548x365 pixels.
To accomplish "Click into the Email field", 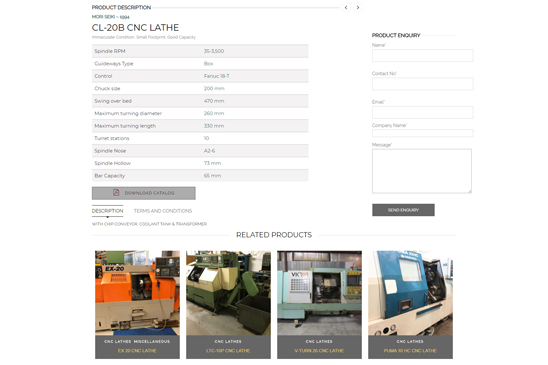I will click(423, 113).
